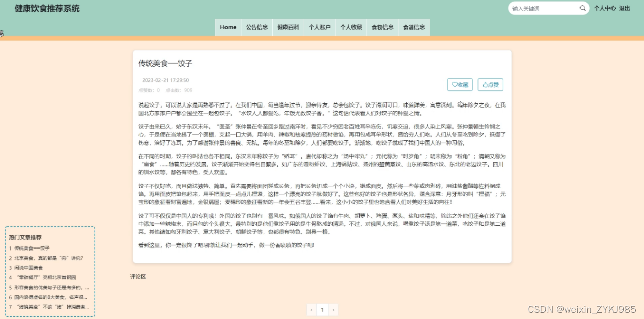Open the 个人账户 menu item
Screen dimensions: 644x319
(x=319, y=27)
